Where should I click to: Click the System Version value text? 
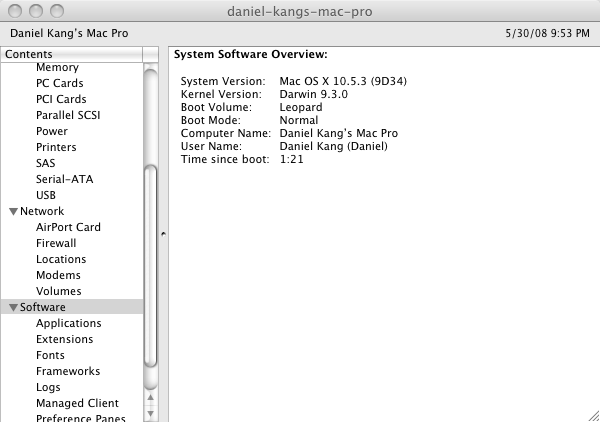pyautogui.click(x=343, y=81)
